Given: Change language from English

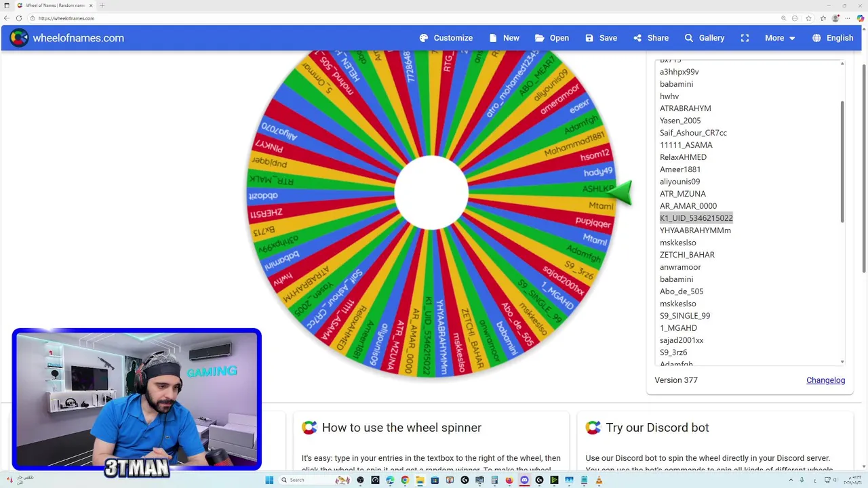Looking at the screenshot, I should (833, 38).
